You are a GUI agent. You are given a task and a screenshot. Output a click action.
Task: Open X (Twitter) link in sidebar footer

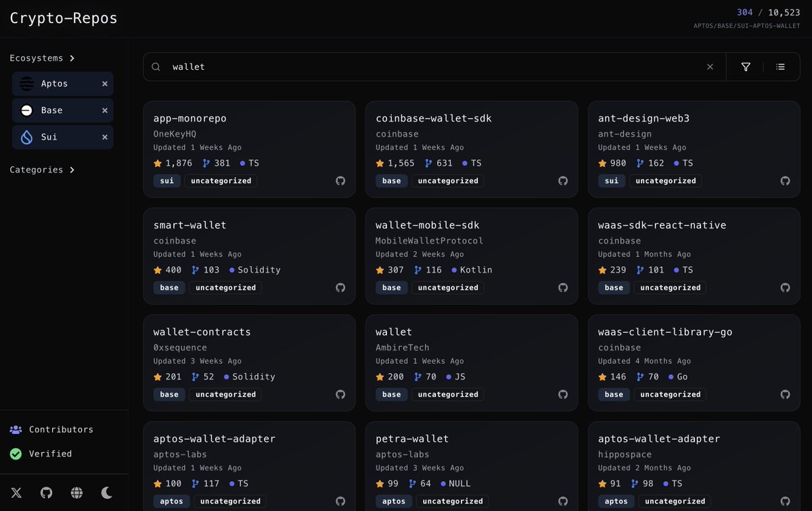point(16,493)
